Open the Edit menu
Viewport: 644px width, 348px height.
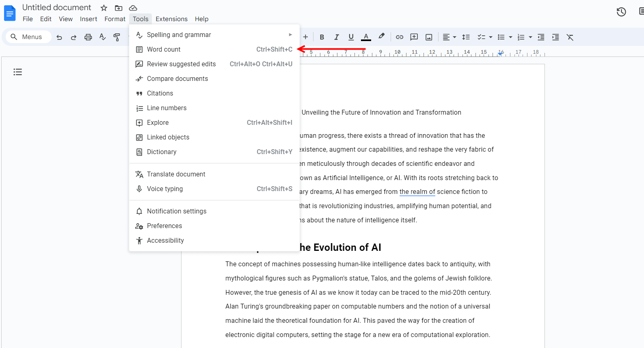click(46, 19)
